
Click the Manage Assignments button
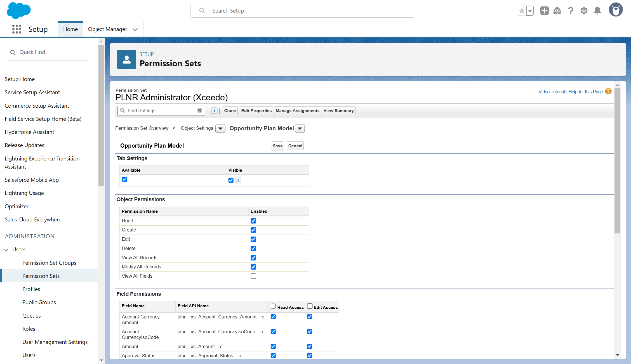click(297, 111)
